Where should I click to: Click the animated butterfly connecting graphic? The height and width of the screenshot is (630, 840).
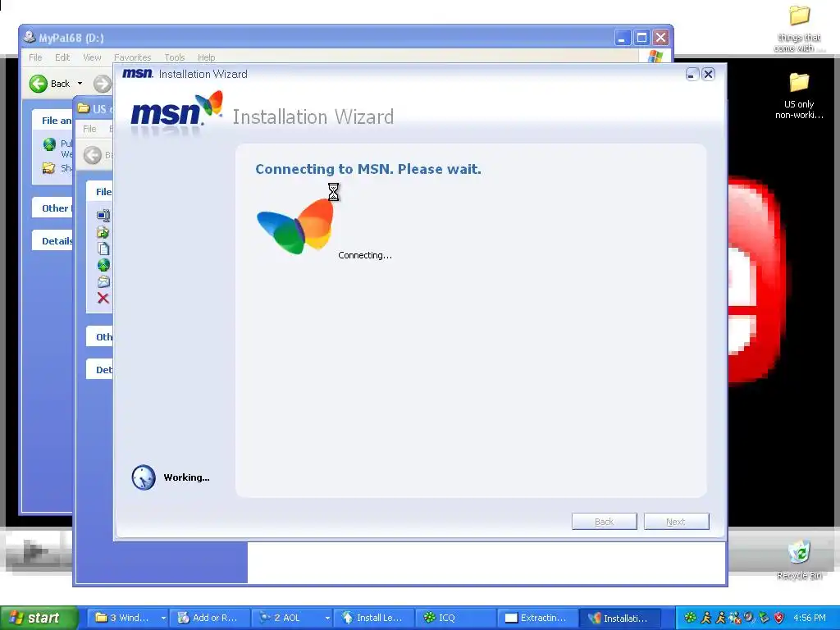point(295,226)
